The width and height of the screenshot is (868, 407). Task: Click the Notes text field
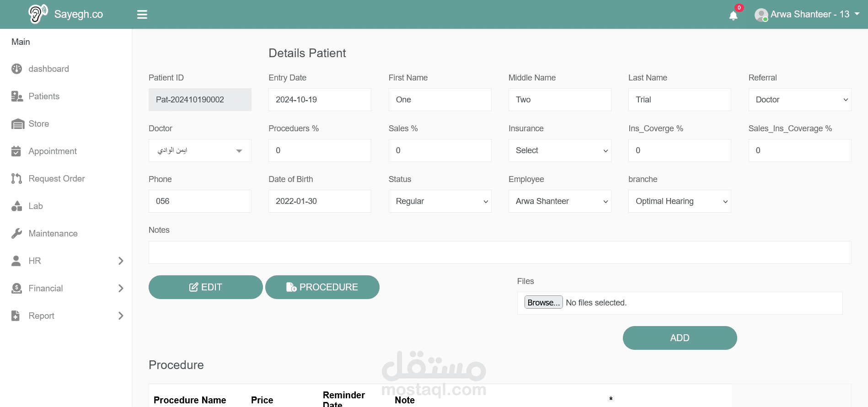point(500,252)
